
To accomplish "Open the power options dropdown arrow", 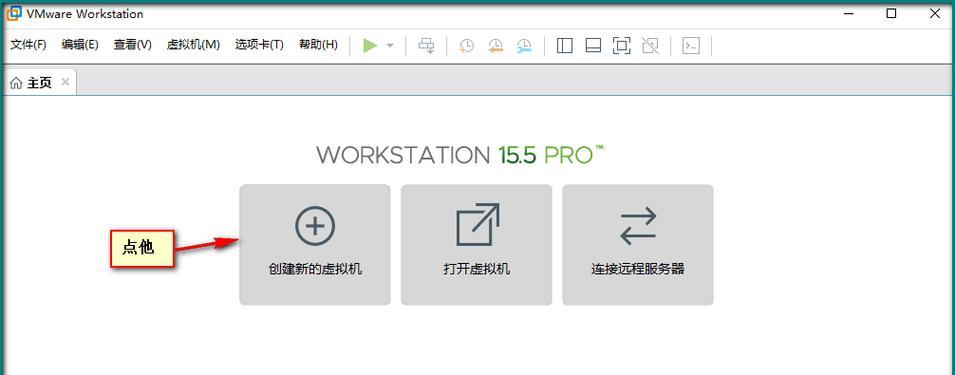I will tap(390, 46).
